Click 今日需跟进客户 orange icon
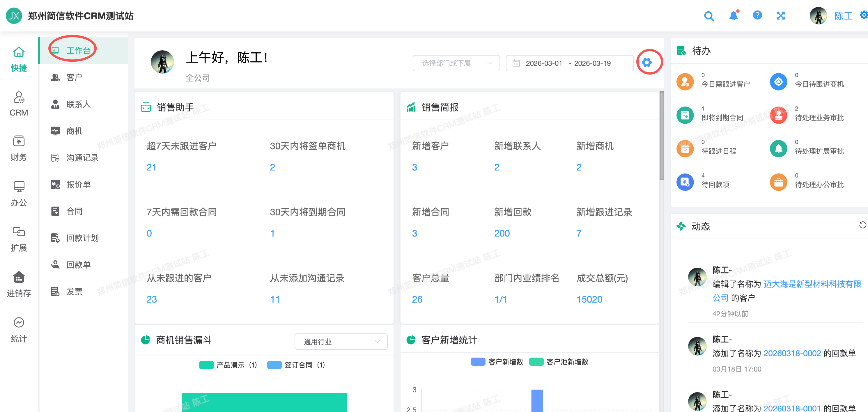 (685, 81)
